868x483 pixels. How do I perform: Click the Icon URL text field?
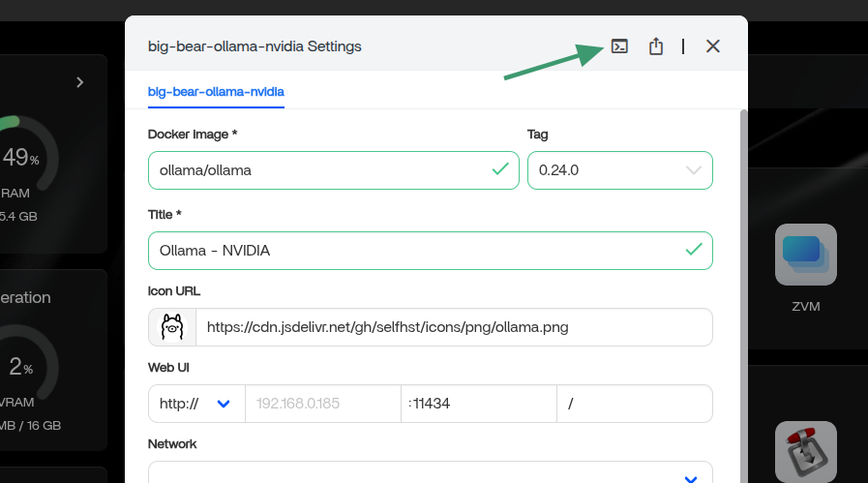click(x=454, y=327)
